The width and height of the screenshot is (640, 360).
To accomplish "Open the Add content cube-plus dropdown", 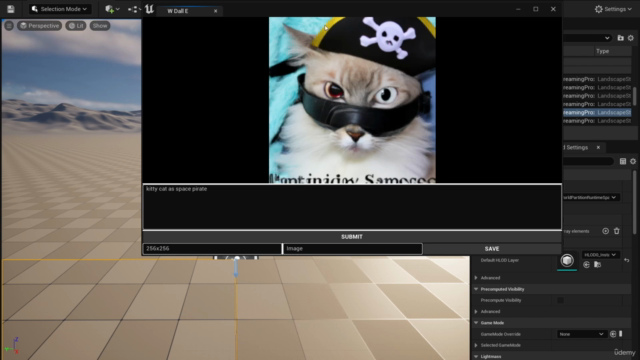I will pos(112,9).
